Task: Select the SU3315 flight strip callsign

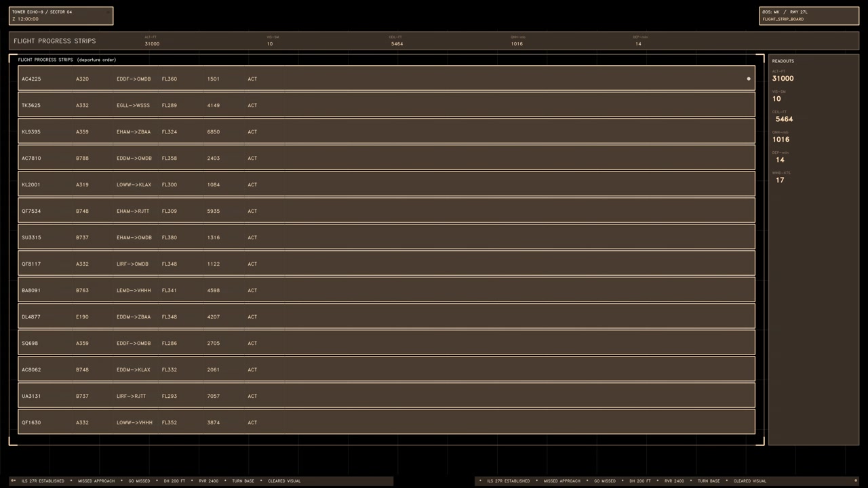Action: click(x=31, y=238)
